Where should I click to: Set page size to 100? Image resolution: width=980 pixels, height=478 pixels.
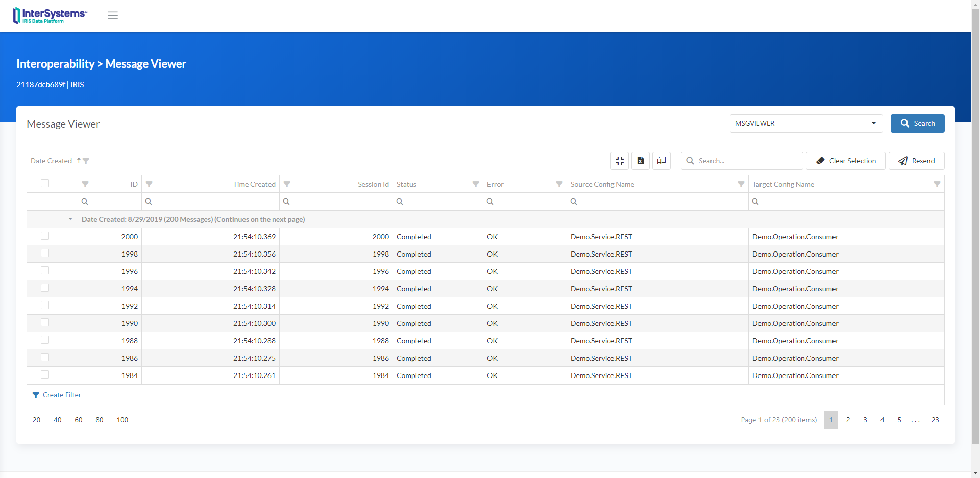[x=122, y=420]
